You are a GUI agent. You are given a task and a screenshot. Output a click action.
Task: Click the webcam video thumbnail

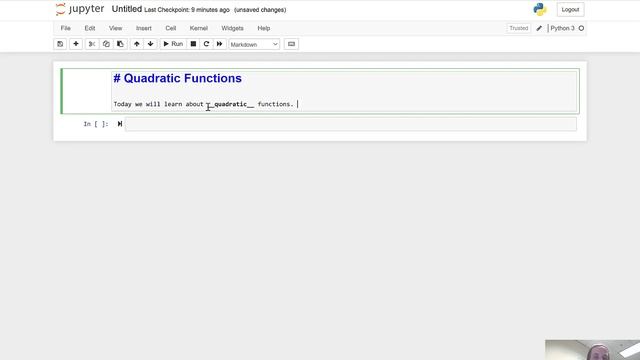[593, 350]
